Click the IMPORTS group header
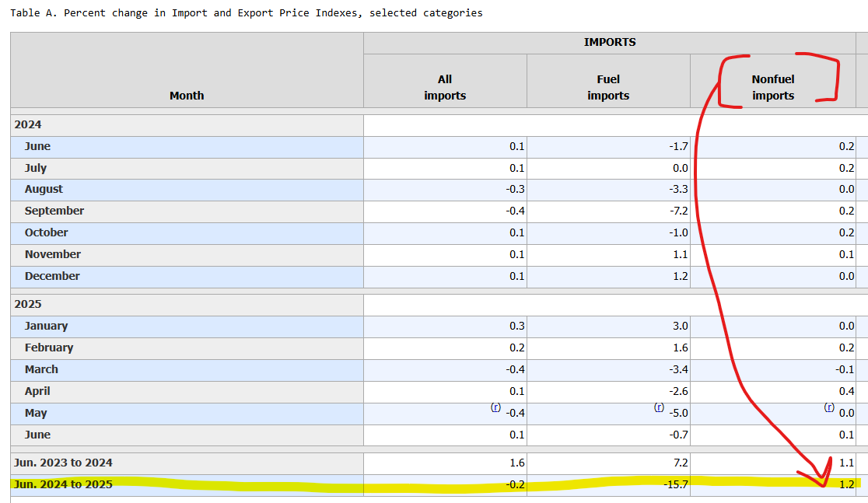 [x=610, y=42]
